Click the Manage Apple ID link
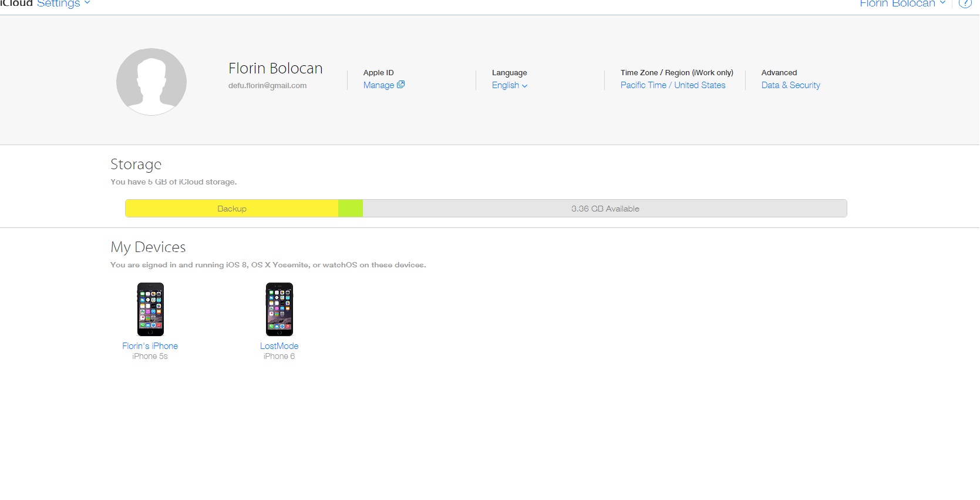The width and height of the screenshot is (980, 500). coord(379,85)
